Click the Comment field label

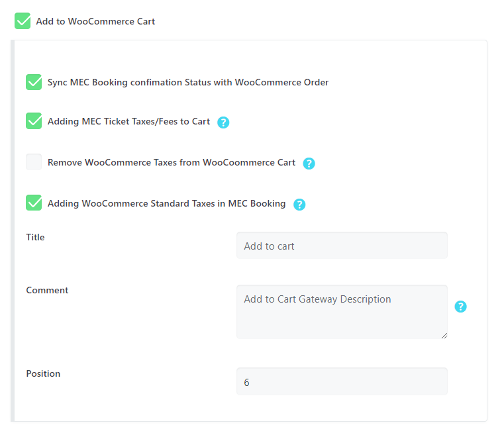pyautogui.click(x=47, y=290)
